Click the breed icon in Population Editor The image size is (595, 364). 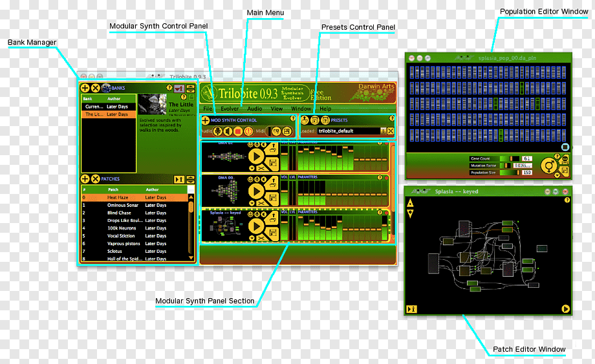pyautogui.click(x=549, y=166)
